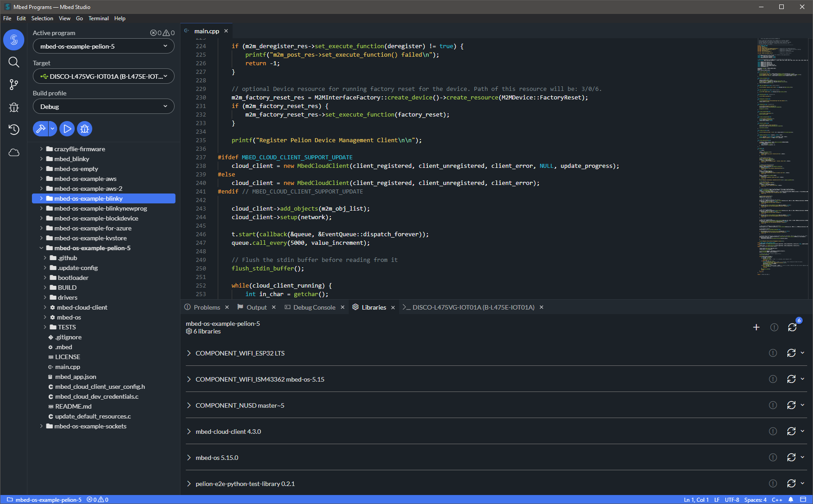Image resolution: width=813 pixels, height=504 pixels.
Task: Open the Help menu
Action: 120,18
